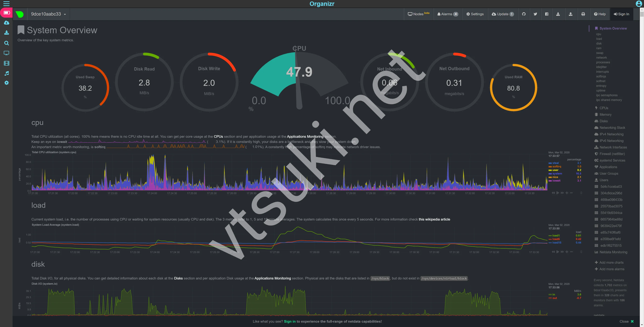Open the Organizr hamburger menu
This screenshot has height=327, width=644.
click(x=6, y=4)
